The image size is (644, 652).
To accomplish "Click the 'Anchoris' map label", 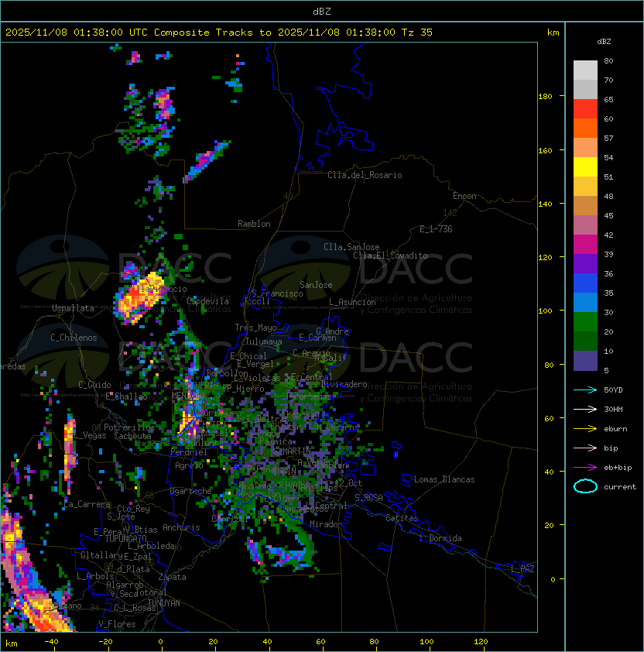I will click(x=181, y=527).
